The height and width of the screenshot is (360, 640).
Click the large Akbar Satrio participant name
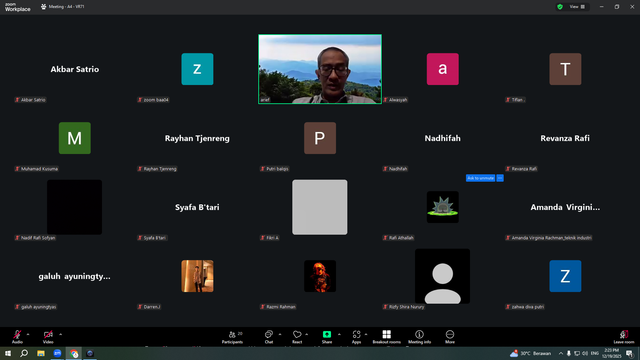point(75,69)
